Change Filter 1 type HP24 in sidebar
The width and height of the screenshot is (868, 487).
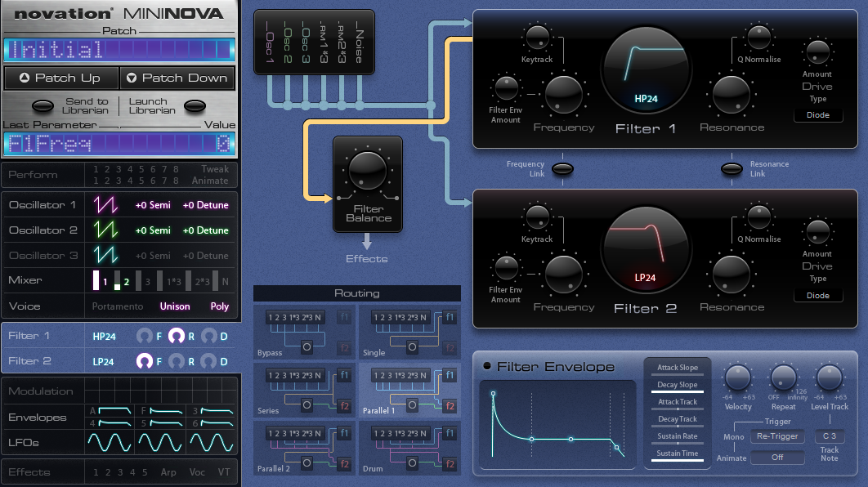coord(104,336)
